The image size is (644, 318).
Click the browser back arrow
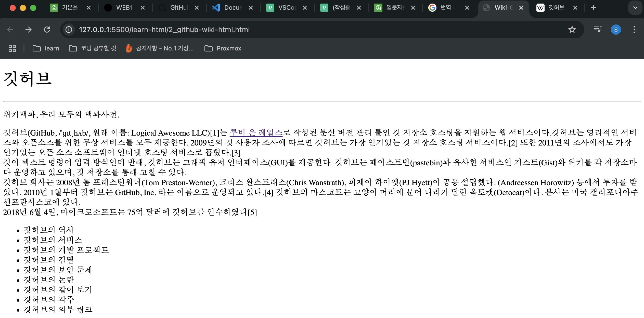point(10,30)
